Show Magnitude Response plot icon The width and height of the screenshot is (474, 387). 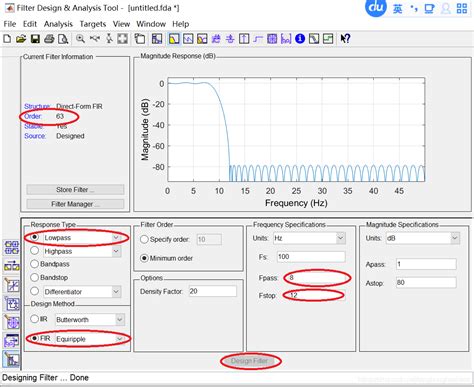coord(174,39)
